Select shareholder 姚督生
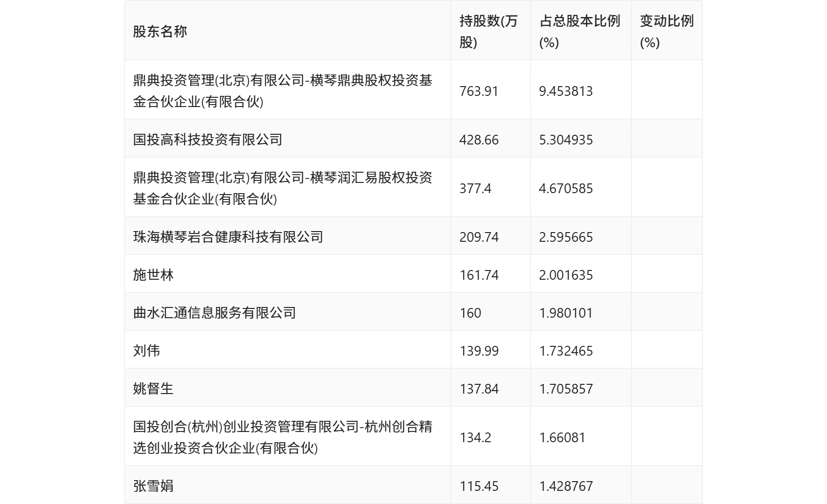 click(x=153, y=389)
